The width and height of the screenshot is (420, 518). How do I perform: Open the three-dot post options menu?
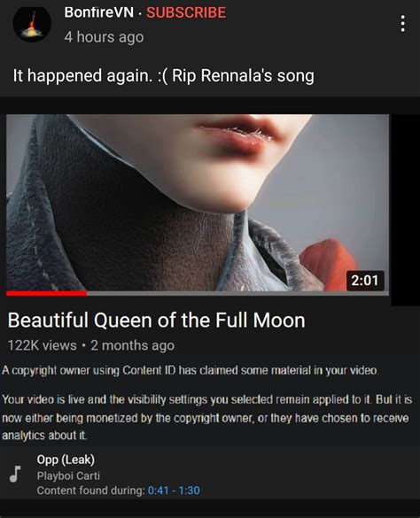coord(402,23)
